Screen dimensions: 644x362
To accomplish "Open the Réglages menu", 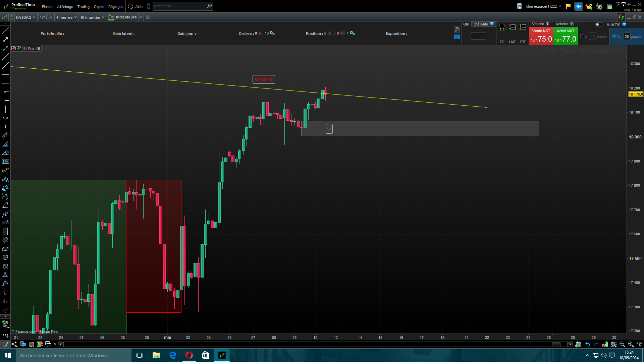I will (116, 7).
